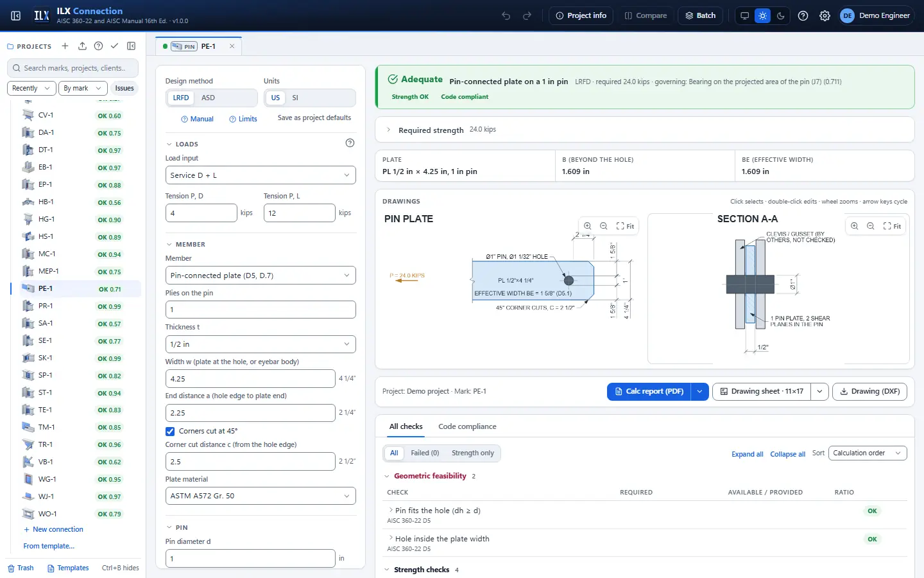
Task: Redo the last undone change
Action: tap(527, 15)
